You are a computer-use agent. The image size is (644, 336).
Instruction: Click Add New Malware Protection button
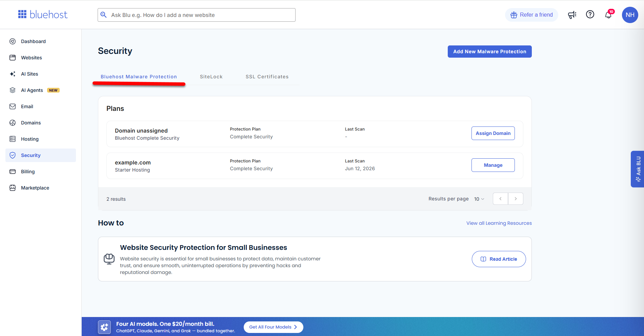click(x=489, y=52)
